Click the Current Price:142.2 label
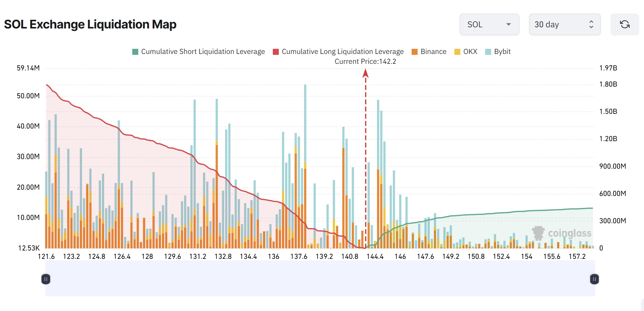This screenshot has width=644, height=311. coord(366,61)
